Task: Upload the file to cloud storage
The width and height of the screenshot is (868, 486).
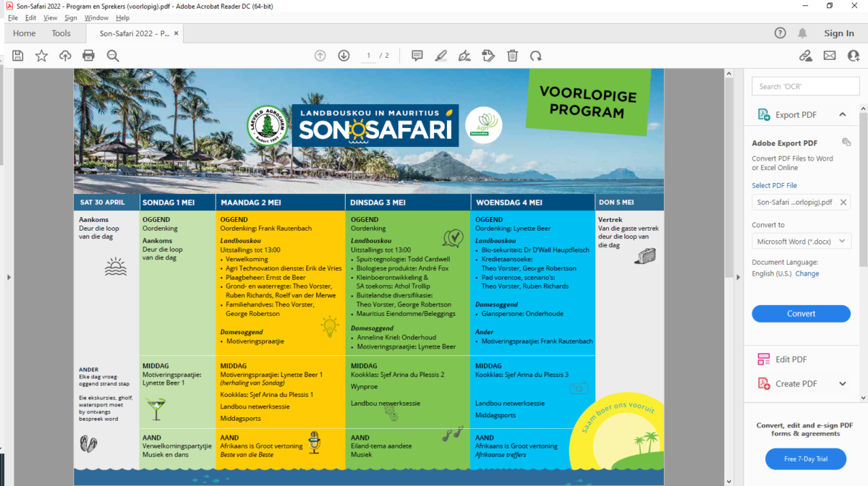Action: (x=65, y=56)
